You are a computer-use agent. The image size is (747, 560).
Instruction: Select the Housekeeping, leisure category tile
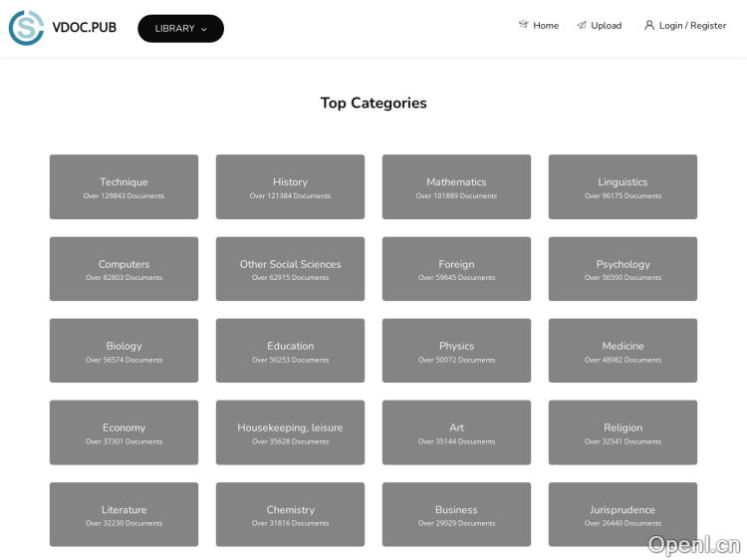pos(290,432)
